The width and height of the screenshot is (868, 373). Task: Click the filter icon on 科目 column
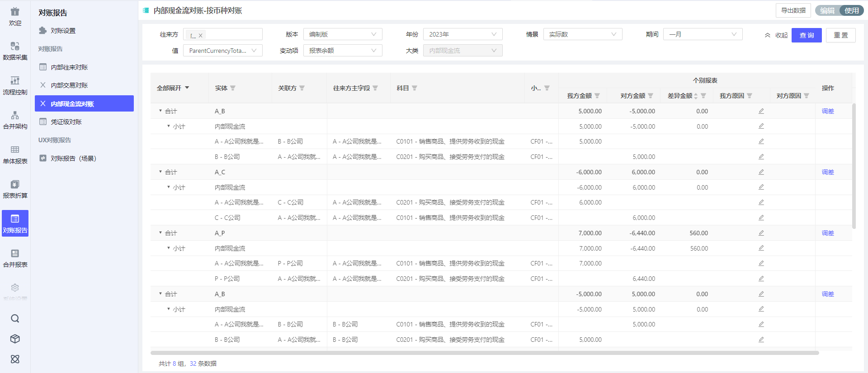click(x=415, y=88)
